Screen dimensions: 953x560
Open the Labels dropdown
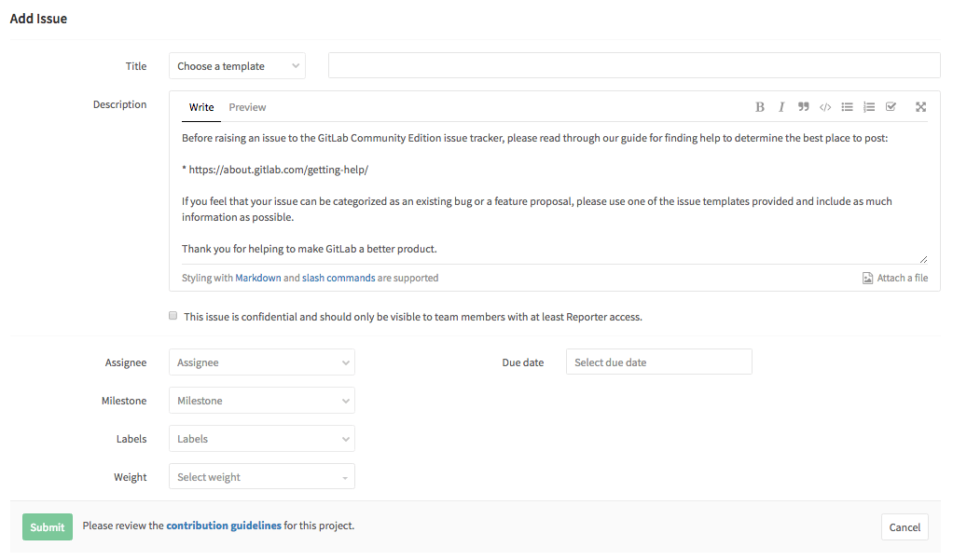point(261,438)
